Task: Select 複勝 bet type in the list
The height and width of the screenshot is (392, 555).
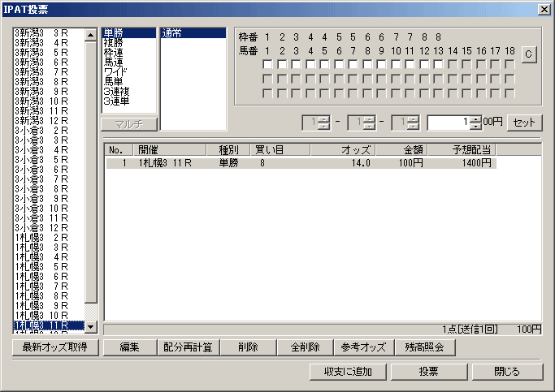Action: point(114,42)
